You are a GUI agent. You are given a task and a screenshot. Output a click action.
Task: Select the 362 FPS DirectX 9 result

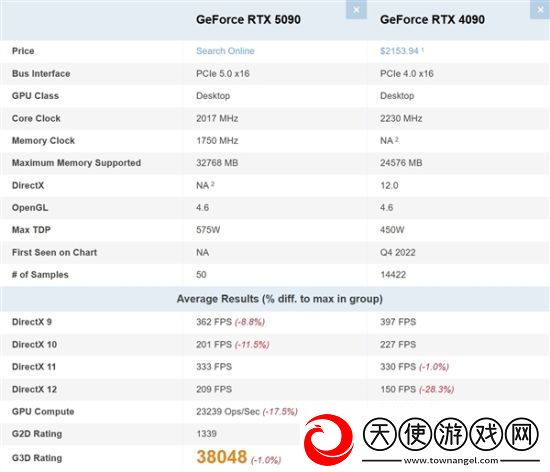click(x=214, y=322)
